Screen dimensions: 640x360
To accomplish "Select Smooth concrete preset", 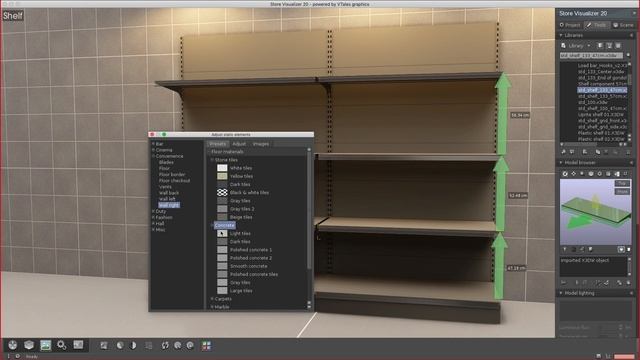I will point(249,266).
